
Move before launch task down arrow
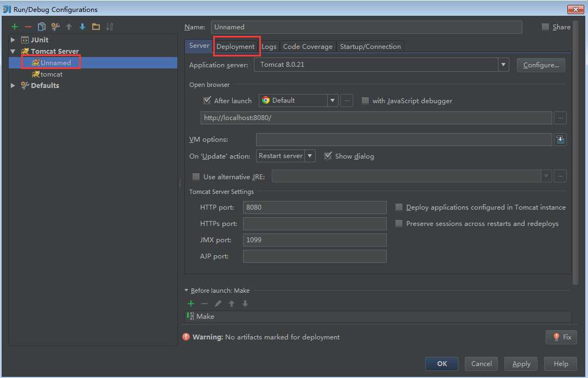[x=245, y=304]
